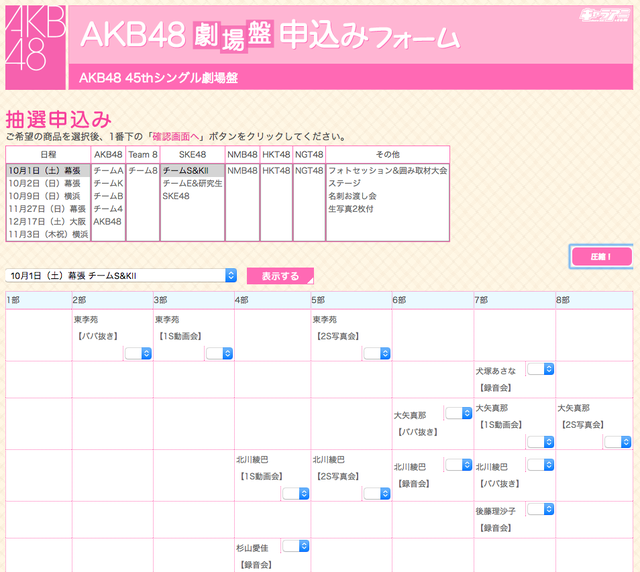The image size is (640, 572).
Task: Click 杉山愛佳 name in 4部
Action: [x=252, y=548]
